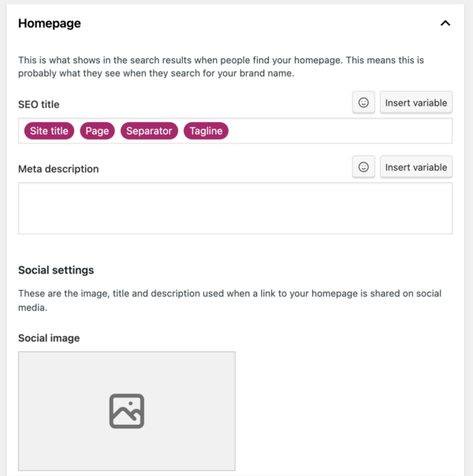
Task: Click the picture icon in Social image box
Action: pos(127,411)
